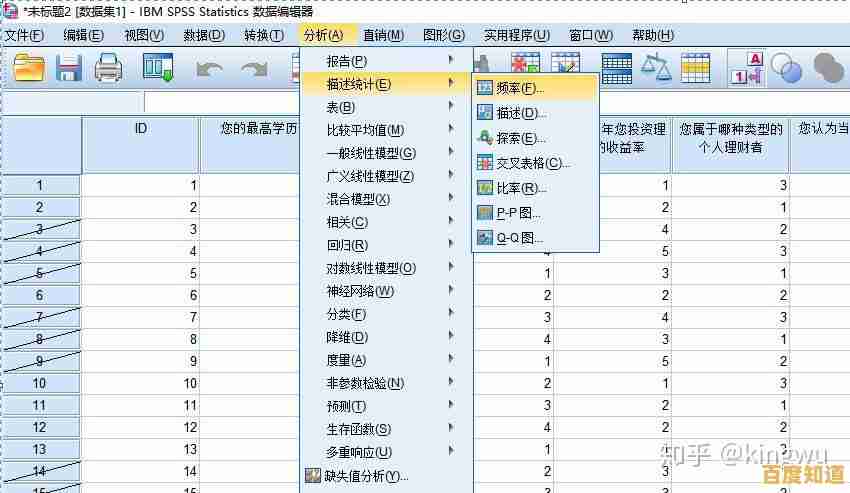Expand the 表(B) submenu arrow
This screenshot has height=493, width=850.
pyautogui.click(x=451, y=106)
